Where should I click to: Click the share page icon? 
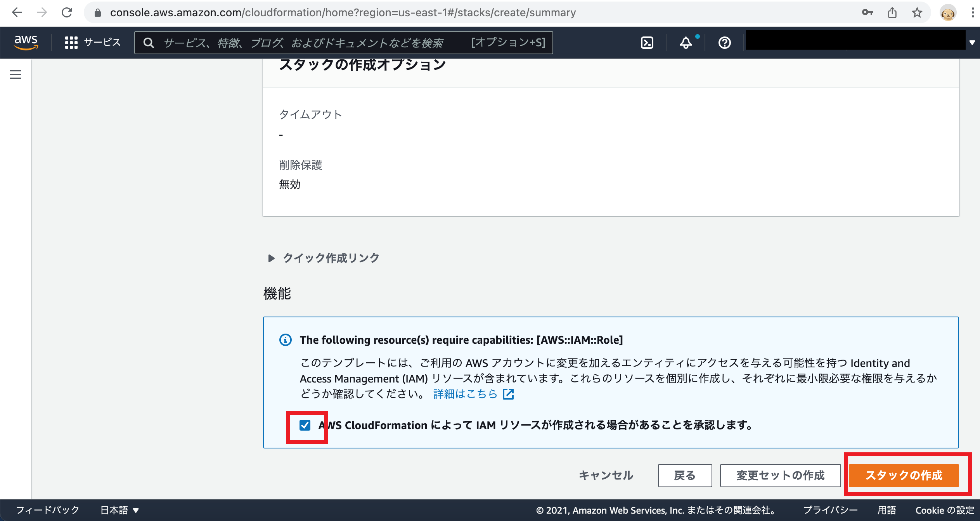(x=892, y=13)
